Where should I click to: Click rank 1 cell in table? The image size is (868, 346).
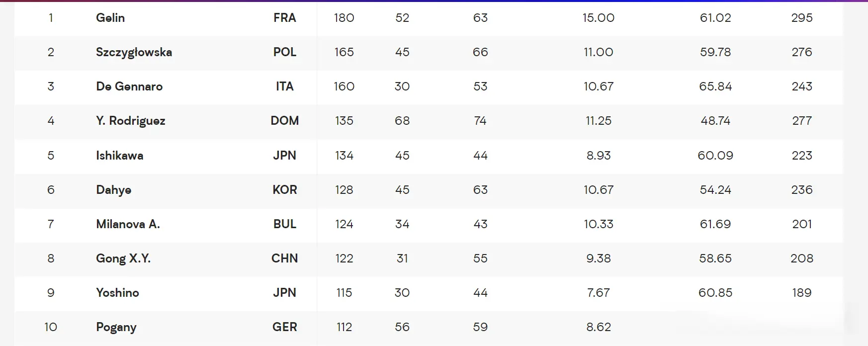click(51, 18)
